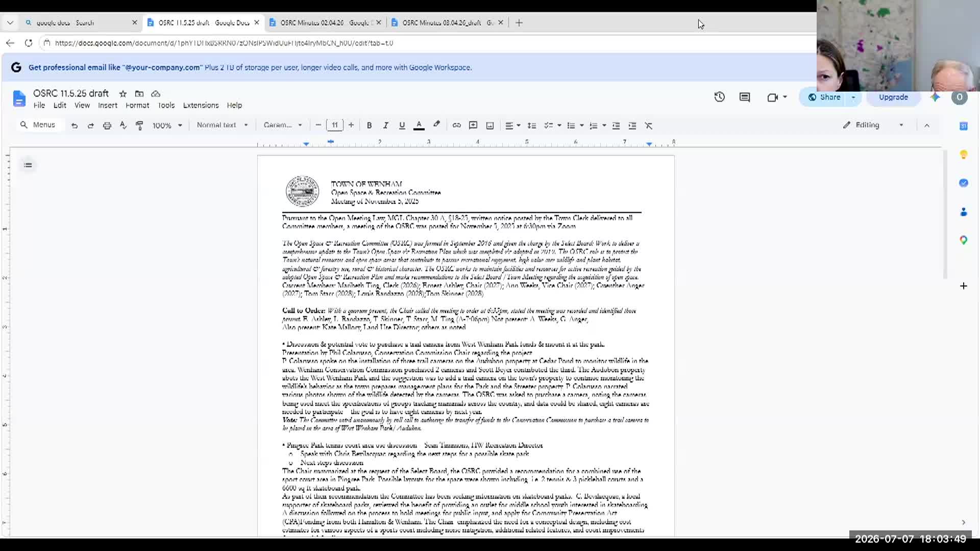Click the Clear formatting icon
The height and width of the screenshot is (551, 980).
[649, 126]
